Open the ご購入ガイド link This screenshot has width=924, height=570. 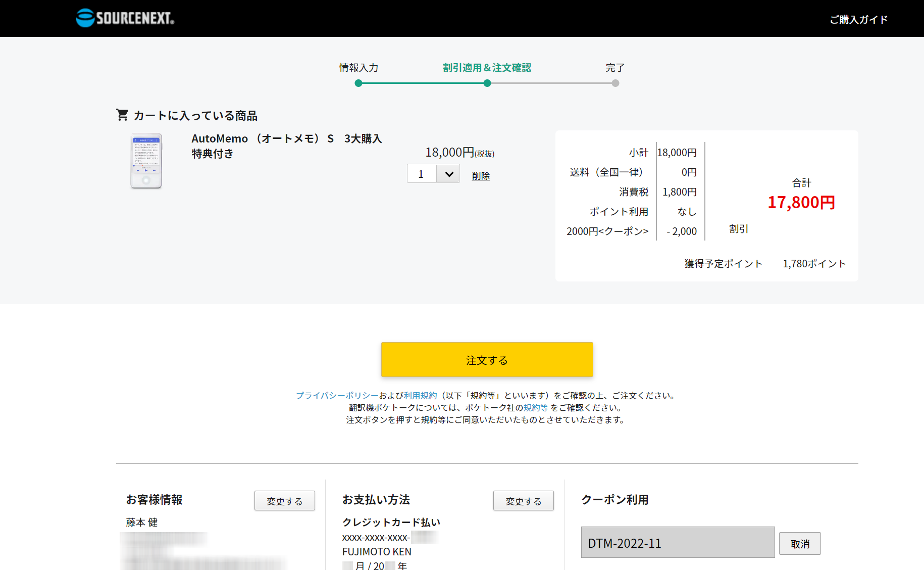tap(858, 19)
